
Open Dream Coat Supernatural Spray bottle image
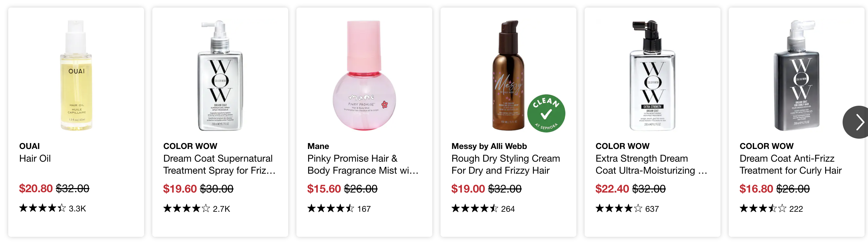coord(220,76)
